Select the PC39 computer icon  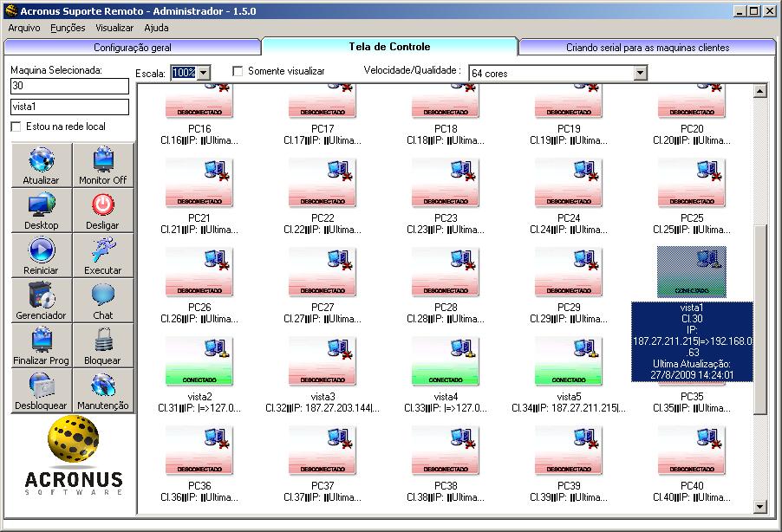click(569, 451)
